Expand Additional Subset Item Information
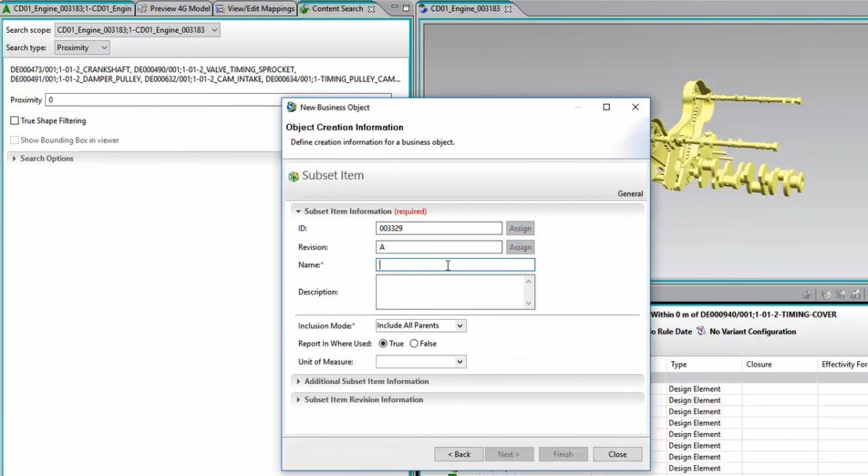Viewport: 868px width, 476px height. tap(298, 381)
